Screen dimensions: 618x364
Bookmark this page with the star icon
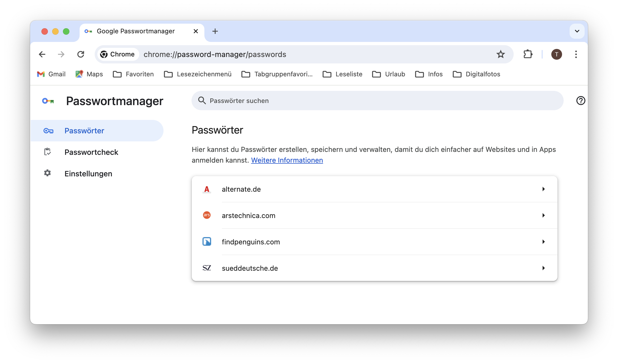pyautogui.click(x=501, y=54)
